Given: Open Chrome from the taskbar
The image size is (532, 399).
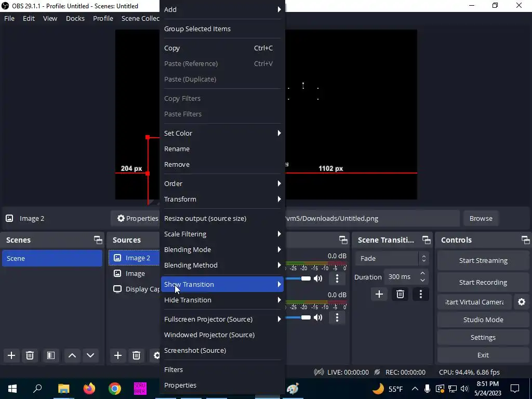Looking at the screenshot, I should click(115, 389).
